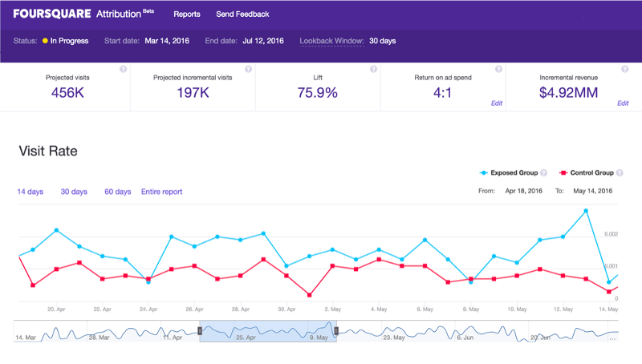Click the 197K Projected incremental visits value
This screenshot has width=642, height=364.
pos(193,93)
